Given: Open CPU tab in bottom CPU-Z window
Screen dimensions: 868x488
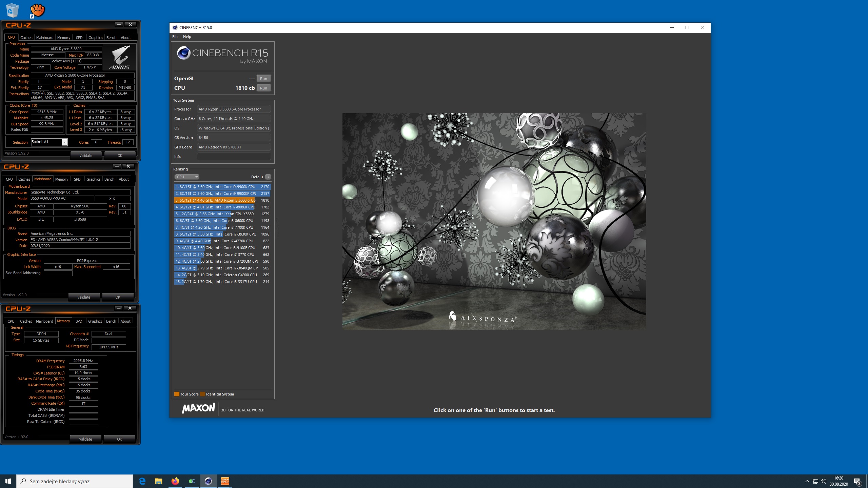Looking at the screenshot, I should pos(11,321).
